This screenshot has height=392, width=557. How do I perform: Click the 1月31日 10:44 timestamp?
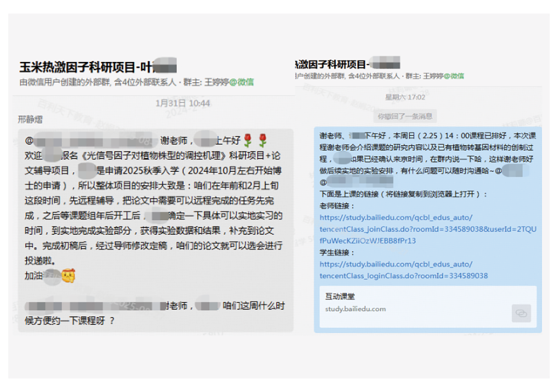(183, 103)
